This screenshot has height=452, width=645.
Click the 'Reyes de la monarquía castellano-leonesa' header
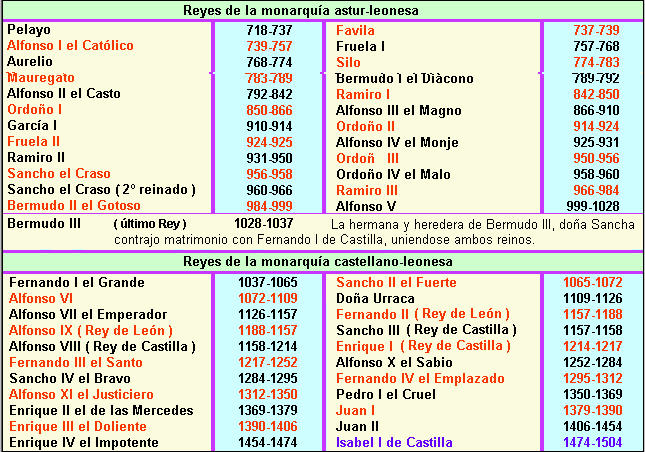(322, 261)
